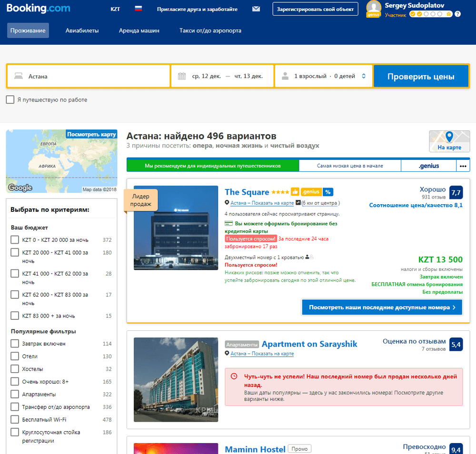Click the Sergey Sudoplatov profile avatar
The image size is (476, 454).
click(373, 9)
